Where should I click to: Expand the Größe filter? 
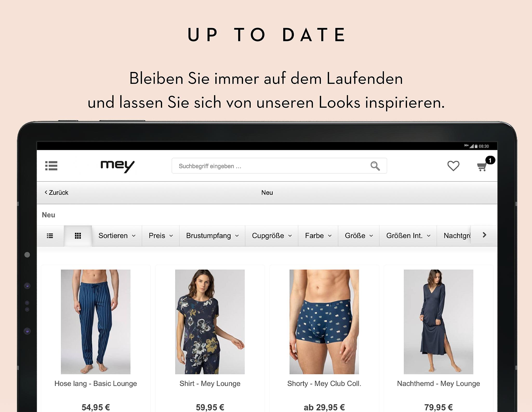[x=359, y=236]
